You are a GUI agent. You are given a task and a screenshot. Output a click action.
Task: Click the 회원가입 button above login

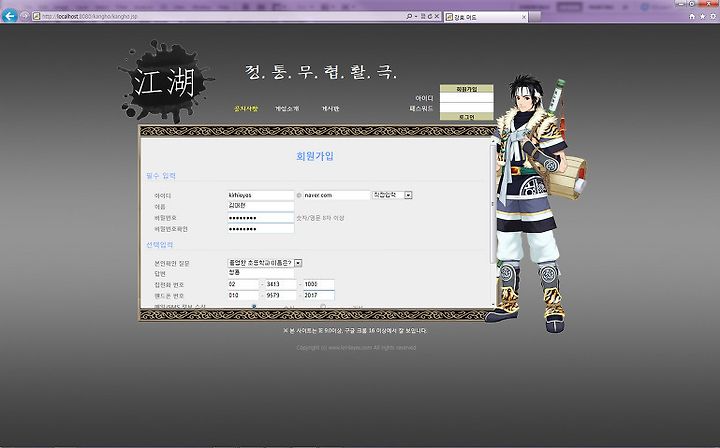coord(467,89)
